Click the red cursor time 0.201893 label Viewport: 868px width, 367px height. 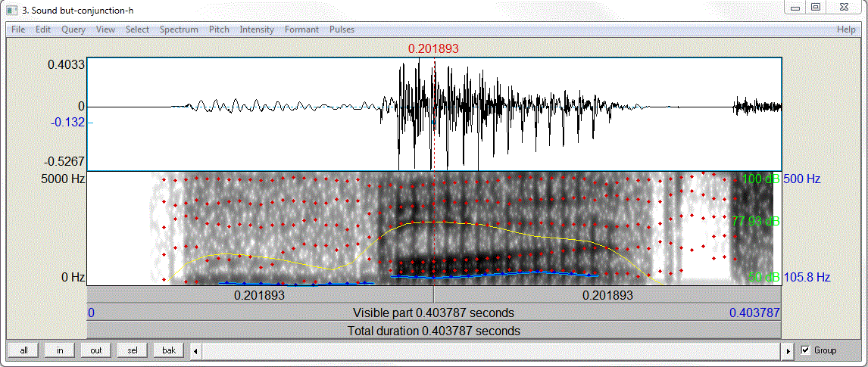[433, 48]
